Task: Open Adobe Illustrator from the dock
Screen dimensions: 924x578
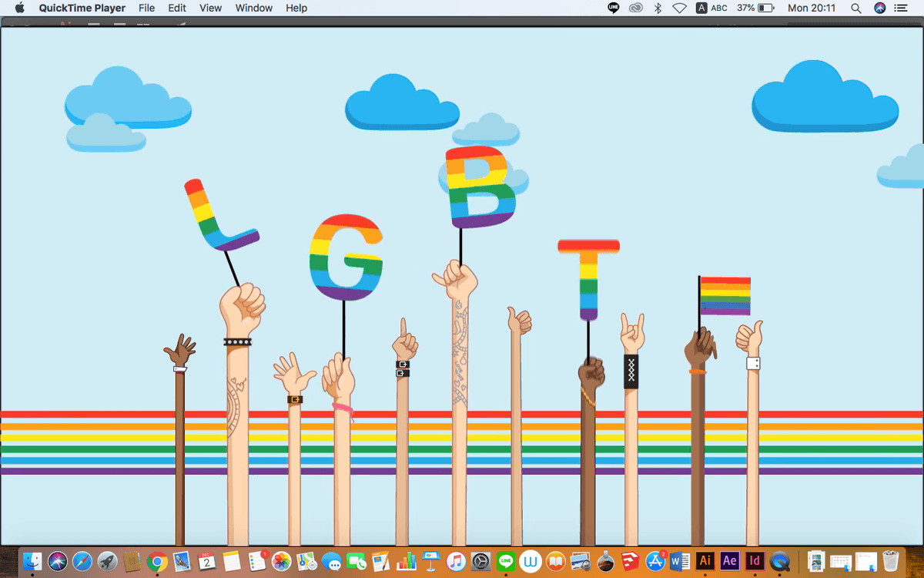Action: point(705,560)
